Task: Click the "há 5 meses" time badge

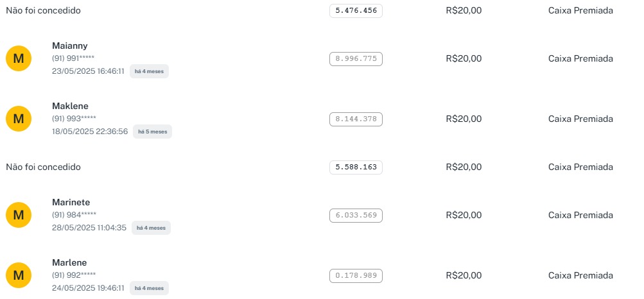Action: pyautogui.click(x=152, y=132)
